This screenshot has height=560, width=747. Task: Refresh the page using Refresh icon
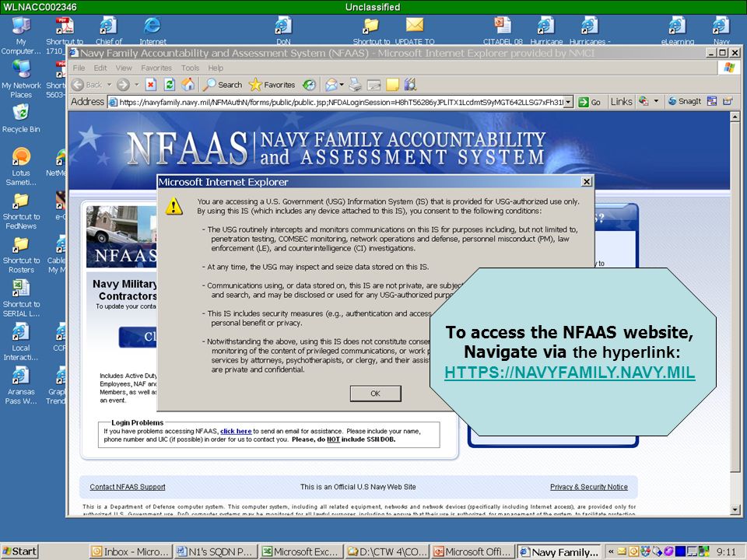[169, 85]
